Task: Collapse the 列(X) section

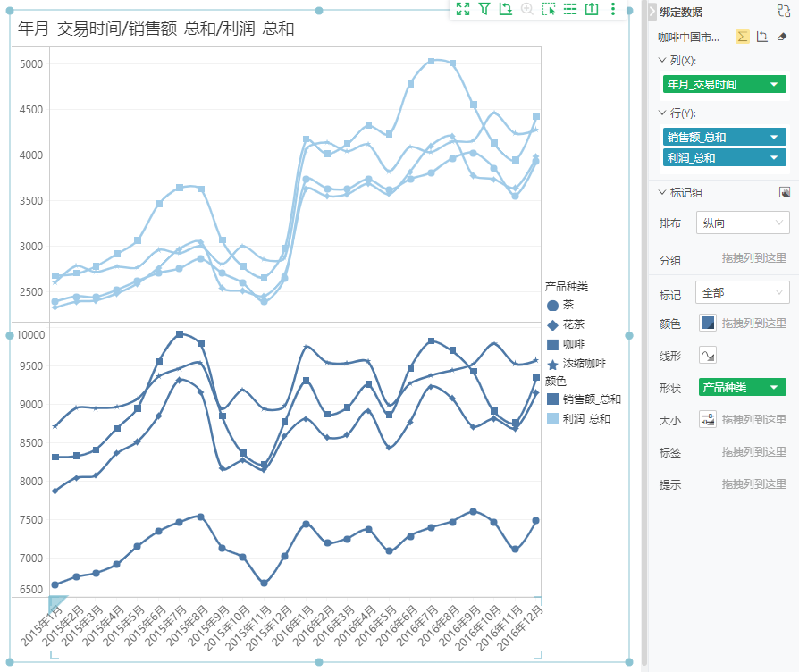Action: point(662,60)
